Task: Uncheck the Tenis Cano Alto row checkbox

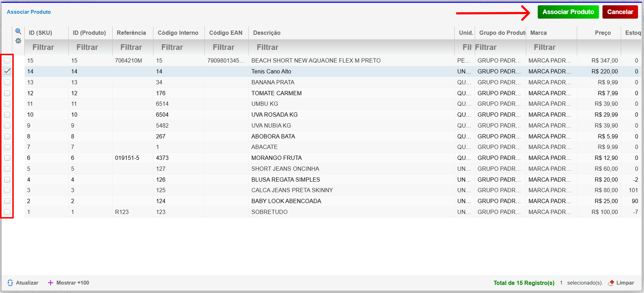Action: coord(7,71)
